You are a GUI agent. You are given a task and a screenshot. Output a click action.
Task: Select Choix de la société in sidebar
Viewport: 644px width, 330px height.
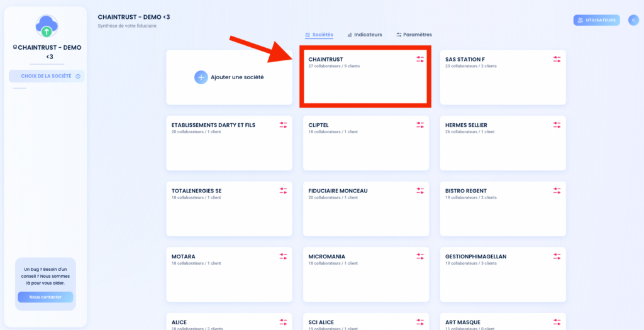(47, 76)
